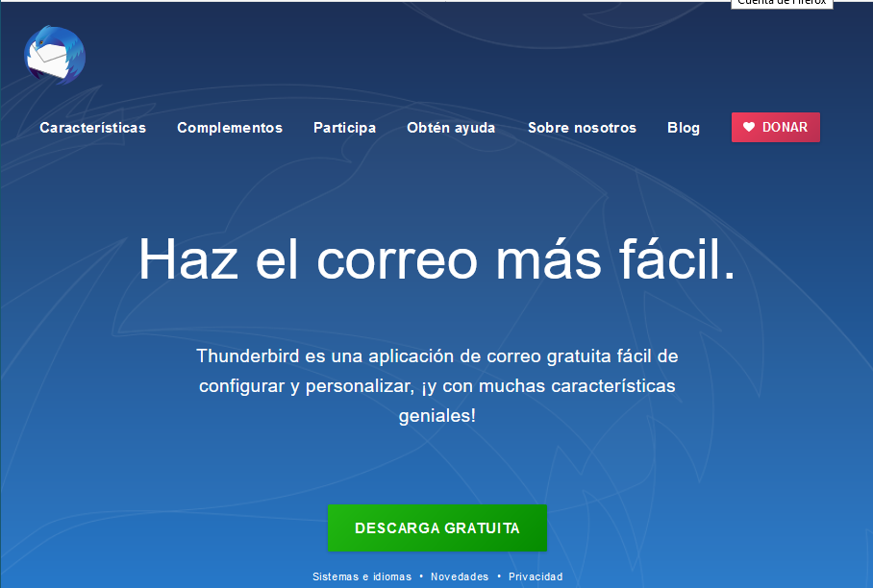The width and height of the screenshot is (873, 588).
Task: Open the Complementos page
Action: (x=230, y=128)
